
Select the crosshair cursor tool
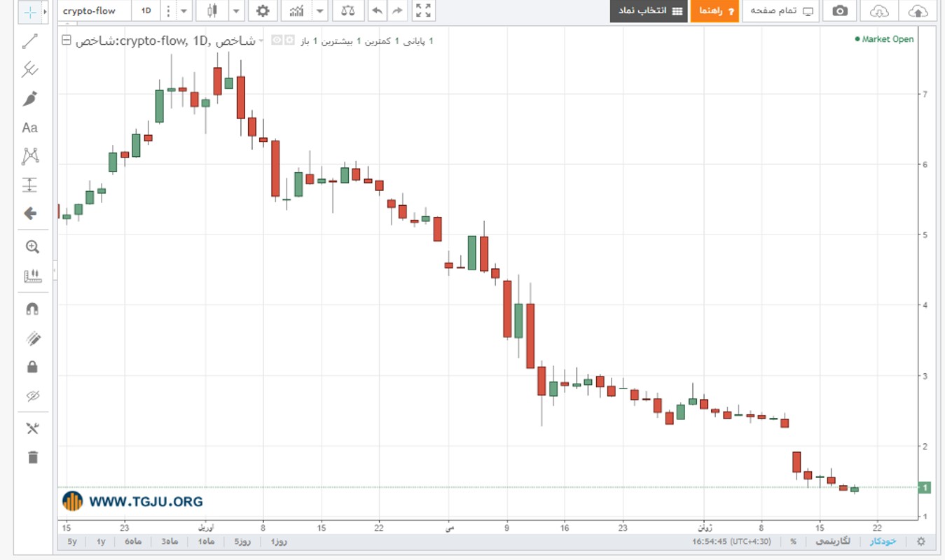coord(29,12)
